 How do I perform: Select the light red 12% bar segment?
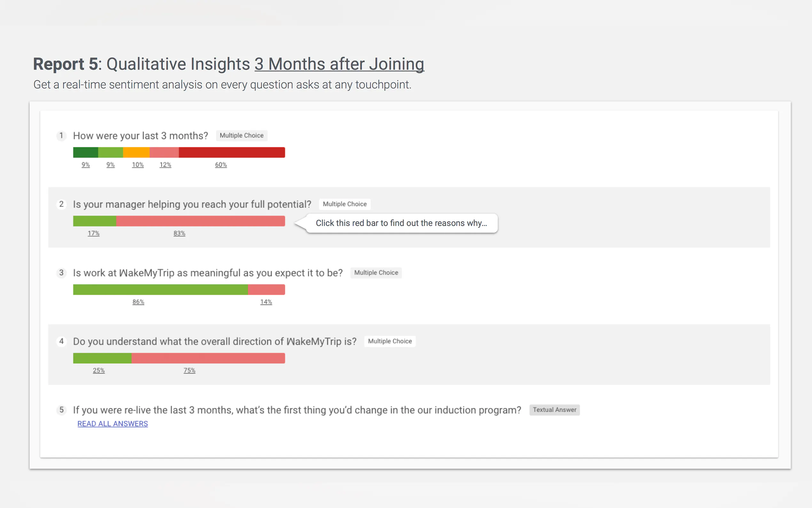164,153
